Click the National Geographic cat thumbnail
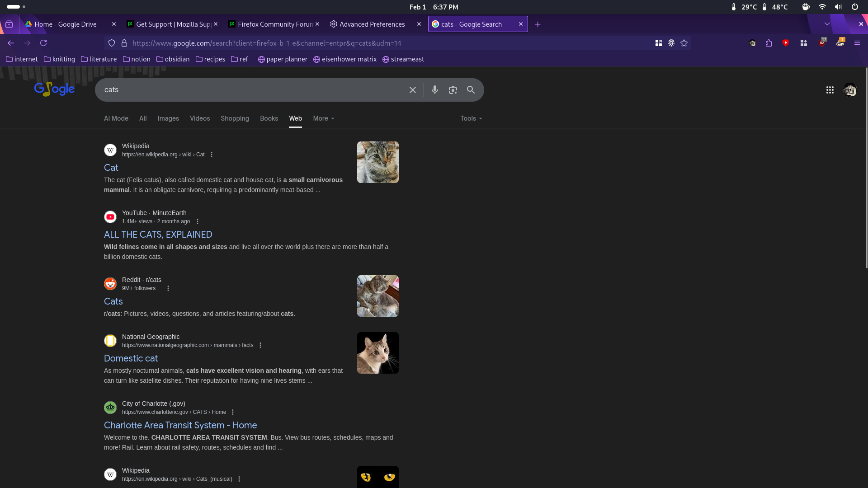 point(377,353)
